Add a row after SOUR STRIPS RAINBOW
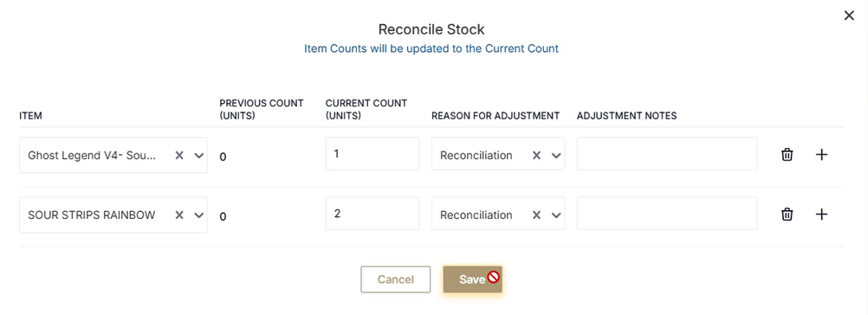 822,215
